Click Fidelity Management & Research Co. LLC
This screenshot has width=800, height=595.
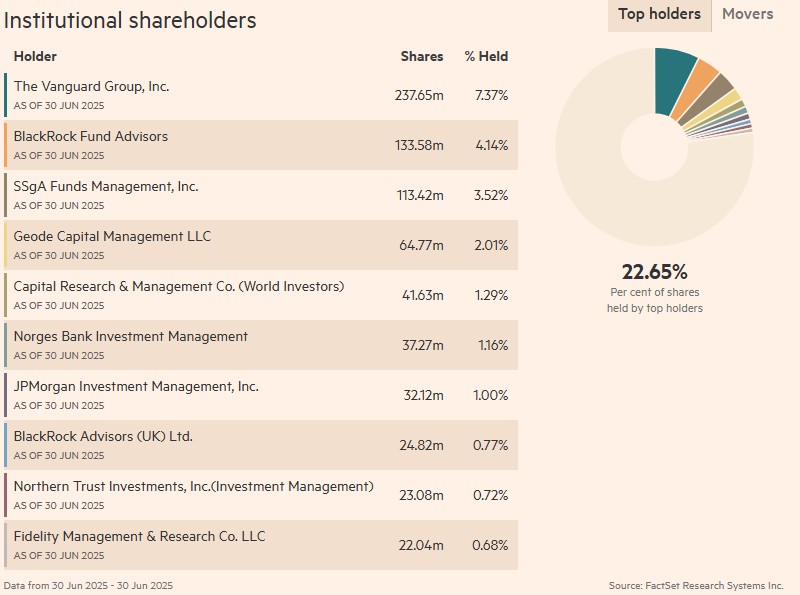click(x=139, y=537)
